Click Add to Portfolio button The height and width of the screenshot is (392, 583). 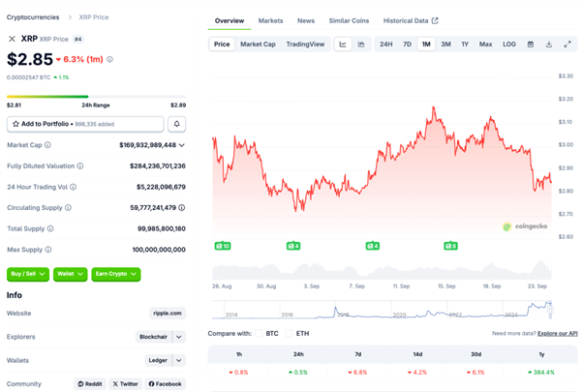coord(85,124)
